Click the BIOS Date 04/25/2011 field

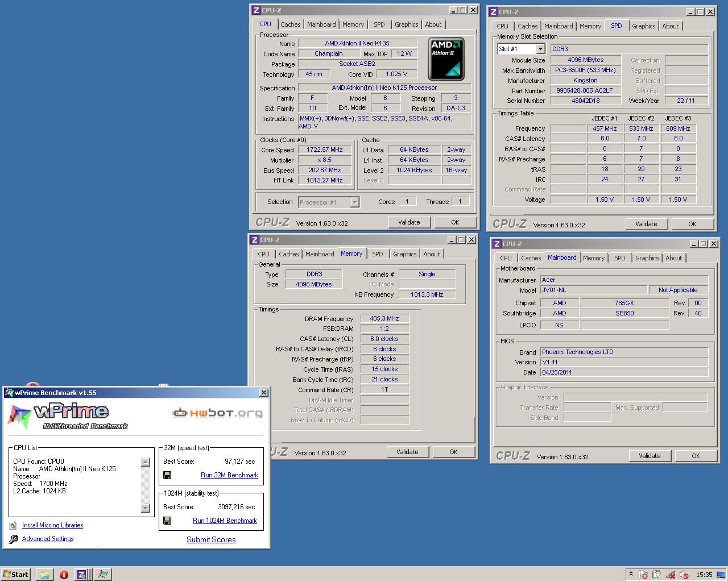[x=624, y=372]
